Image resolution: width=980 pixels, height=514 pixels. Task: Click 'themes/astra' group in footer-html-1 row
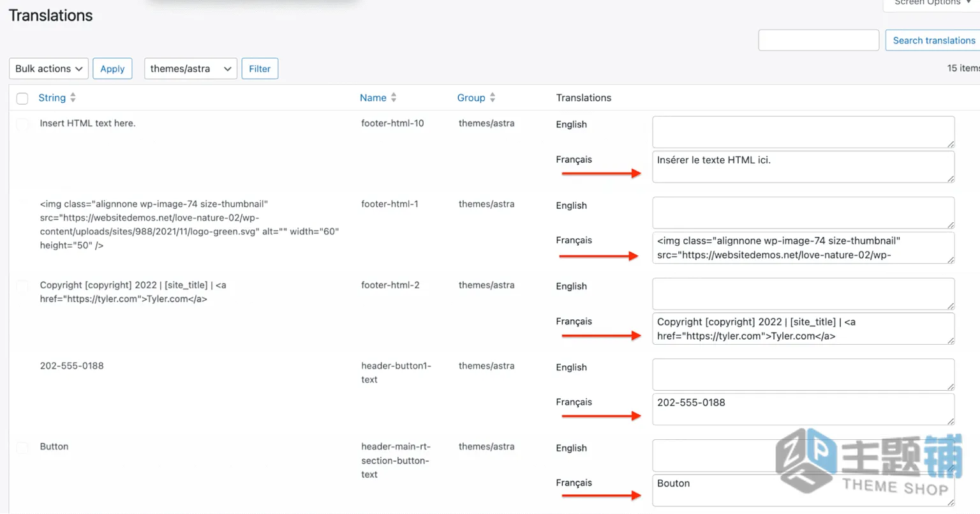click(x=486, y=204)
